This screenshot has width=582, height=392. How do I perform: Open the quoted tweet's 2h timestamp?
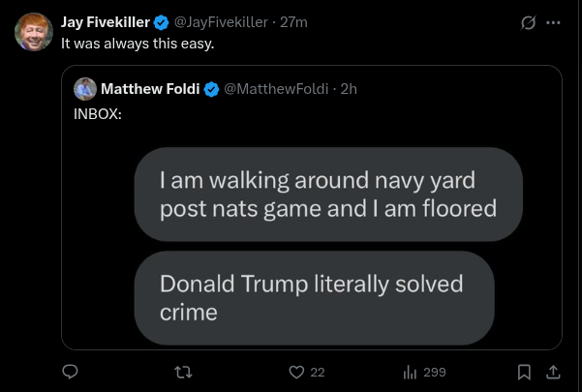pyautogui.click(x=349, y=89)
